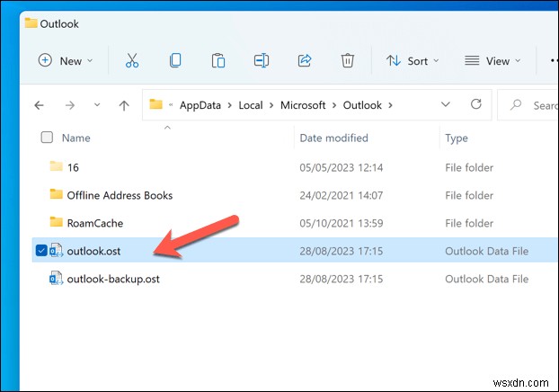The height and width of the screenshot is (392, 559).
Task: Expand chevron after Outlook breadcrumb
Action: tap(390, 105)
